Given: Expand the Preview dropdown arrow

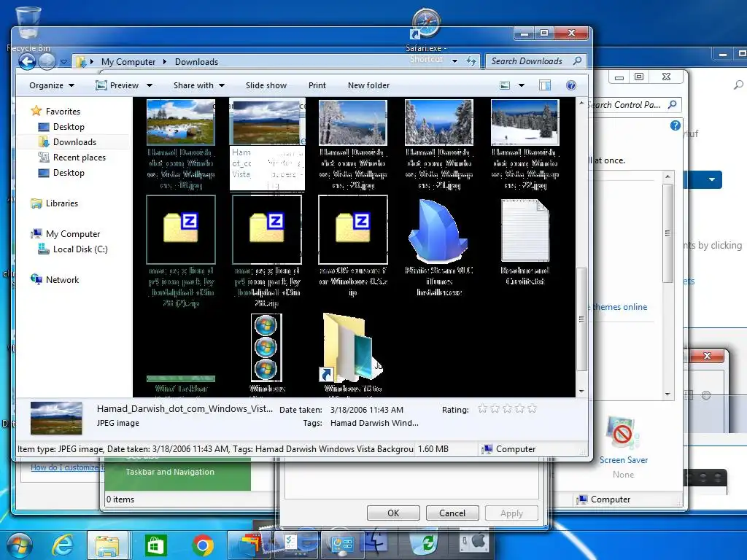Looking at the screenshot, I should coord(149,86).
